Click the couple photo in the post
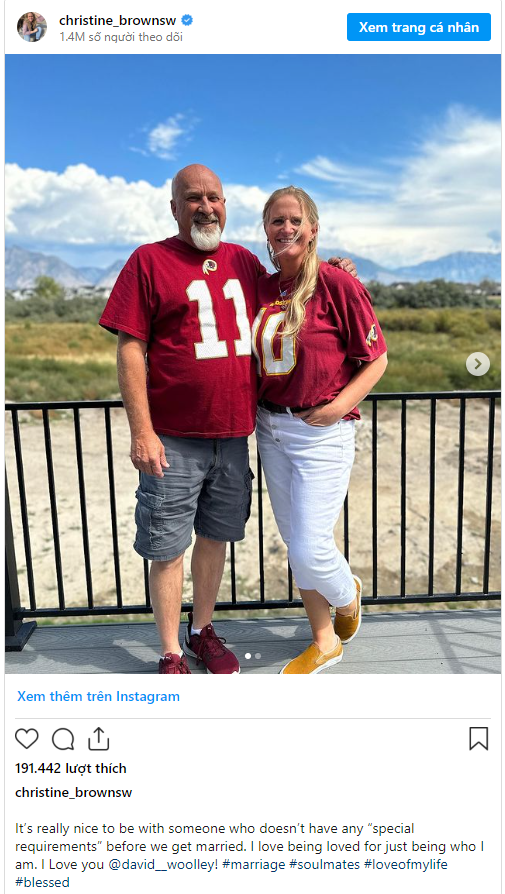This screenshot has height=894, width=505. click(253, 364)
